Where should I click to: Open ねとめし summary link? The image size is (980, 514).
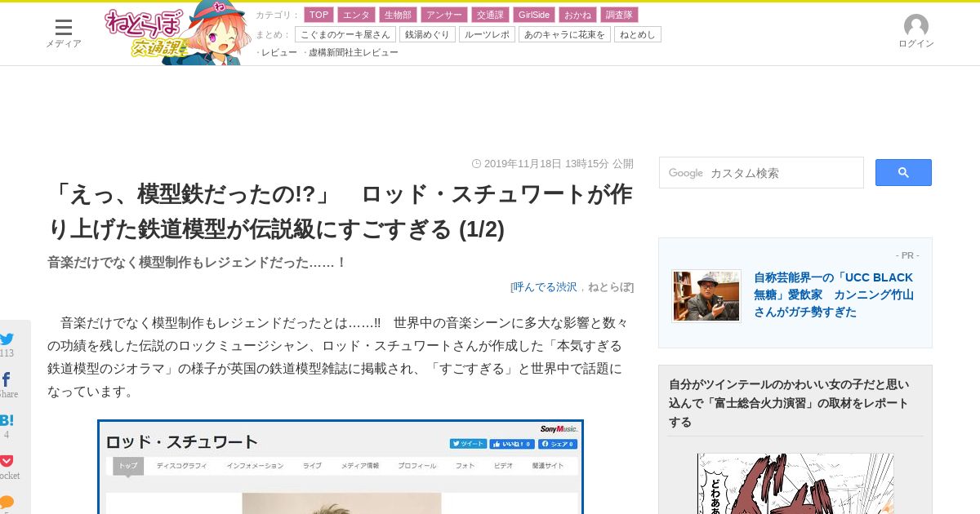638,34
